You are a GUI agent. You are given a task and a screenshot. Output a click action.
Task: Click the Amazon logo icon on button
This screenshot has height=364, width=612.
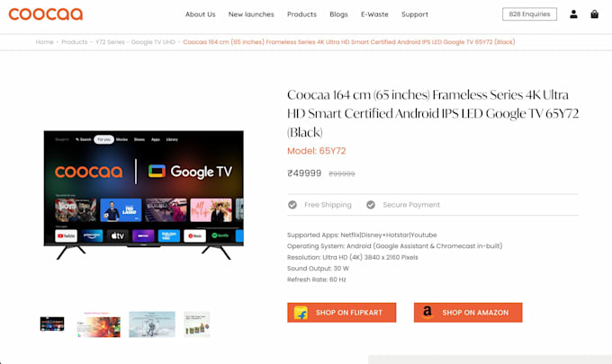[427, 312]
